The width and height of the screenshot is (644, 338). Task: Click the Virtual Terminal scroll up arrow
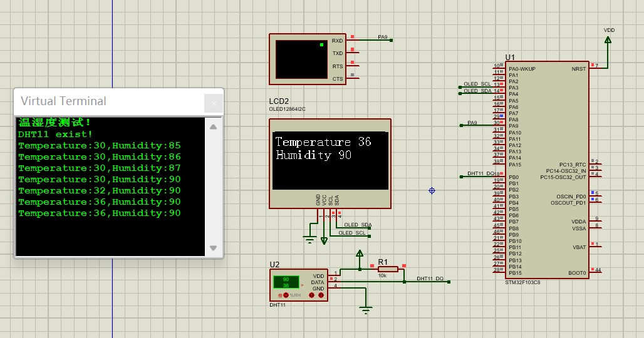[214, 127]
